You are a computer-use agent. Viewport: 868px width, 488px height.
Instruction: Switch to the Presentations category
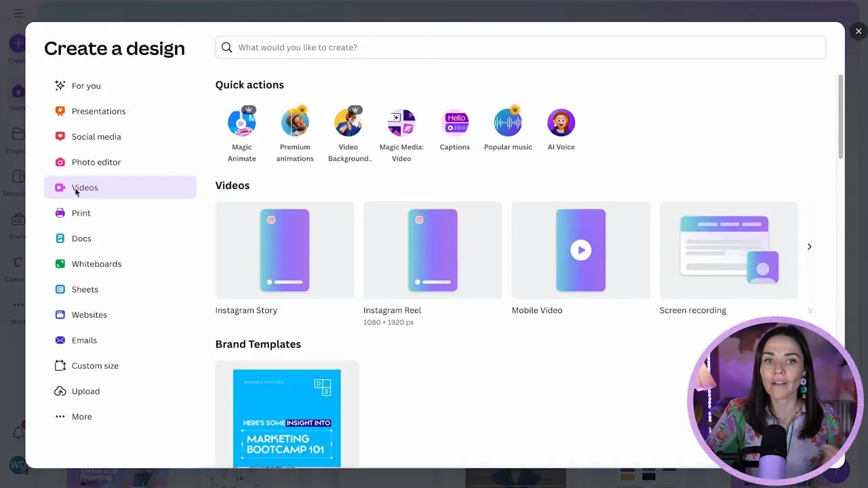click(98, 111)
